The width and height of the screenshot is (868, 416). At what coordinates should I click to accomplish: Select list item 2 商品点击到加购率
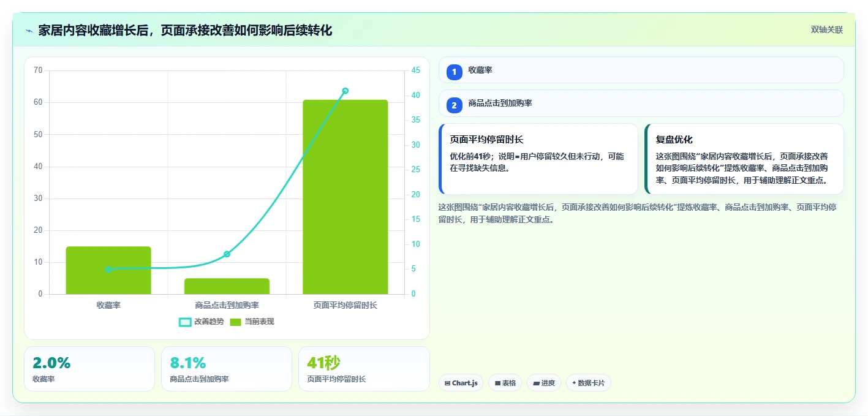pos(641,104)
